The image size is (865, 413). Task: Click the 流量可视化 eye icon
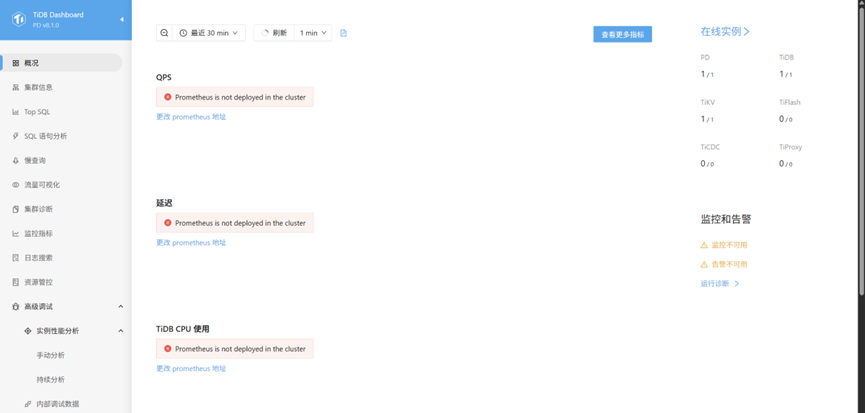click(x=15, y=185)
